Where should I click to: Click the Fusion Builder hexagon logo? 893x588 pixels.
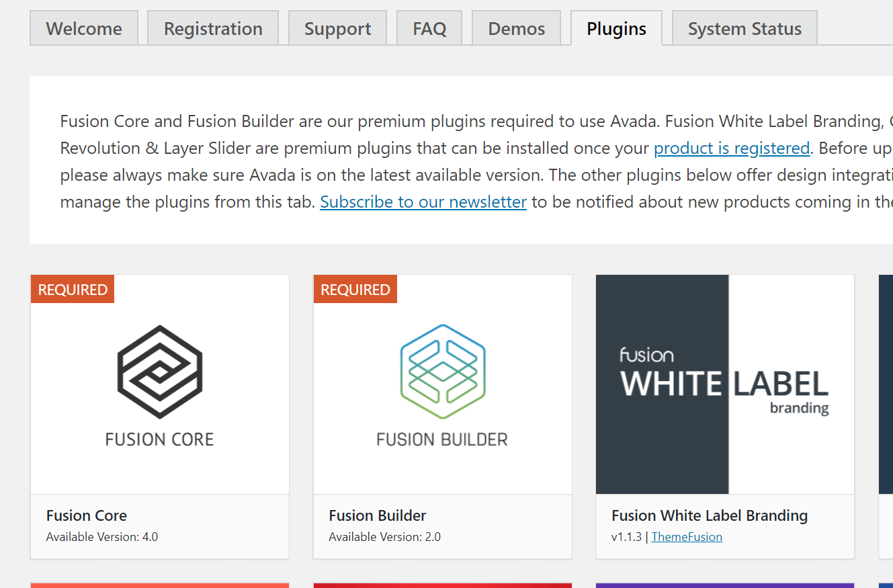pos(442,371)
